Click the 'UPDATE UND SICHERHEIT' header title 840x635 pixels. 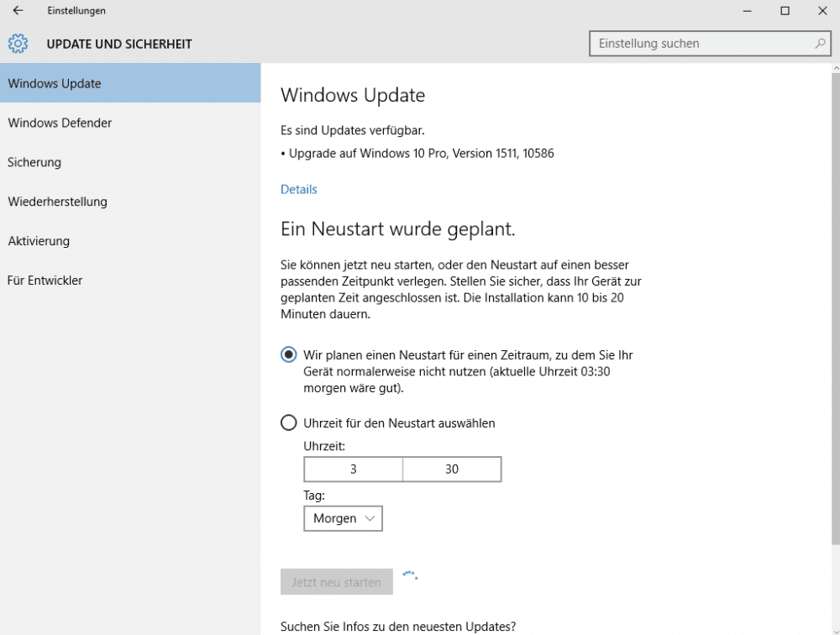(x=119, y=44)
